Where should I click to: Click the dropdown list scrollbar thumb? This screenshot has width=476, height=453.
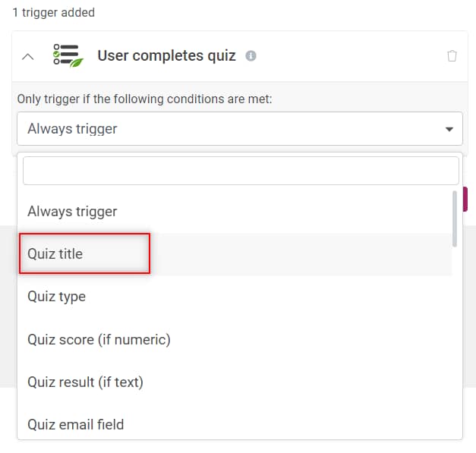(x=455, y=218)
